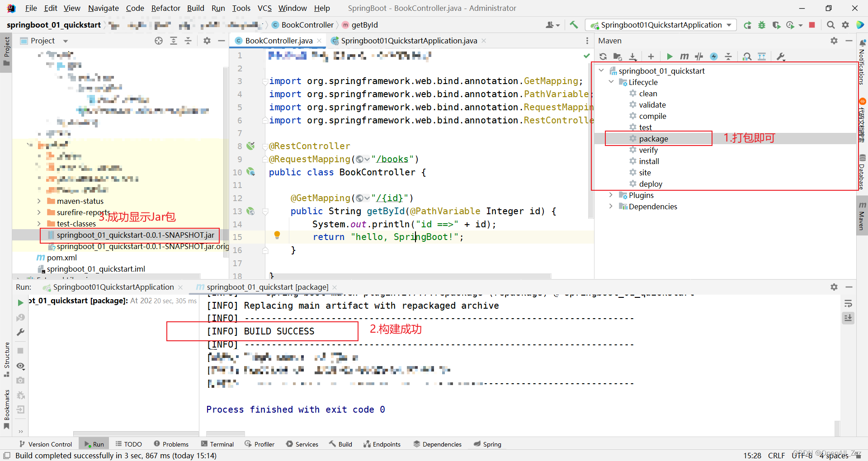Expand Dependencies node in Maven
Image resolution: width=868 pixels, height=461 pixels.
611,206
